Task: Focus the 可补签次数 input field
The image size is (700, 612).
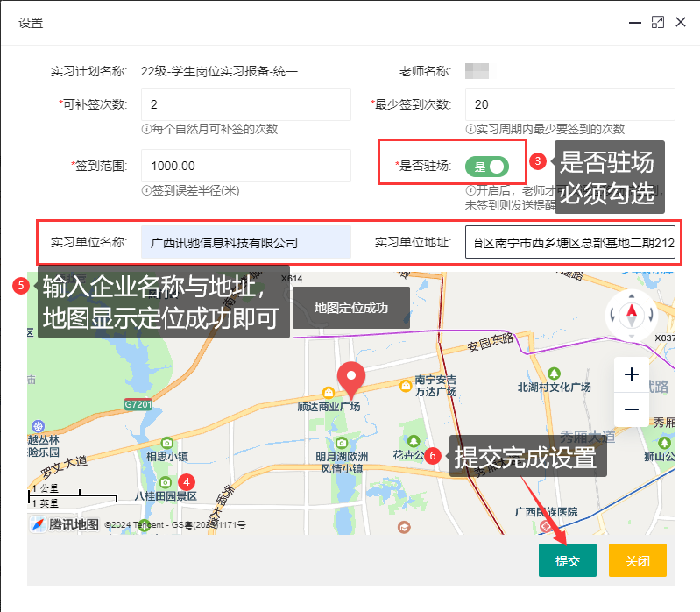Action: tap(245, 104)
